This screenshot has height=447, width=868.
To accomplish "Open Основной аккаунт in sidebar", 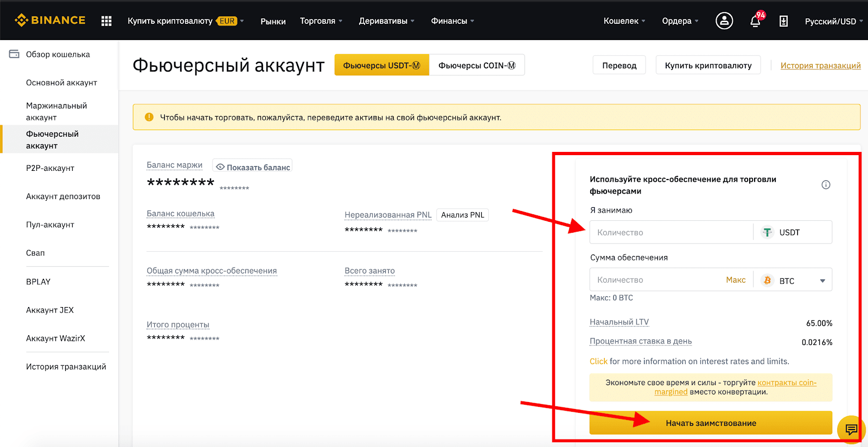I will (x=61, y=82).
